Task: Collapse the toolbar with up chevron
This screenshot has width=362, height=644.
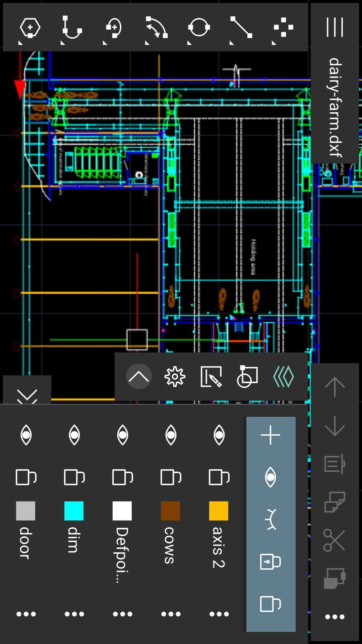Action: click(x=139, y=377)
